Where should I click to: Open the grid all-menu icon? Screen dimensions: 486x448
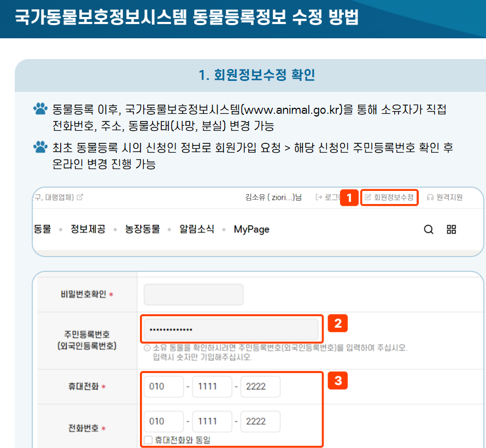(451, 229)
